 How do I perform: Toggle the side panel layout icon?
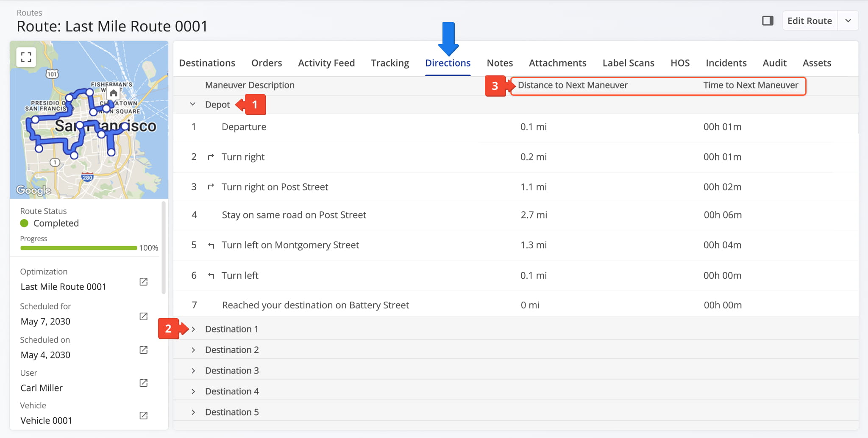pyautogui.click(x=768, y=21)
